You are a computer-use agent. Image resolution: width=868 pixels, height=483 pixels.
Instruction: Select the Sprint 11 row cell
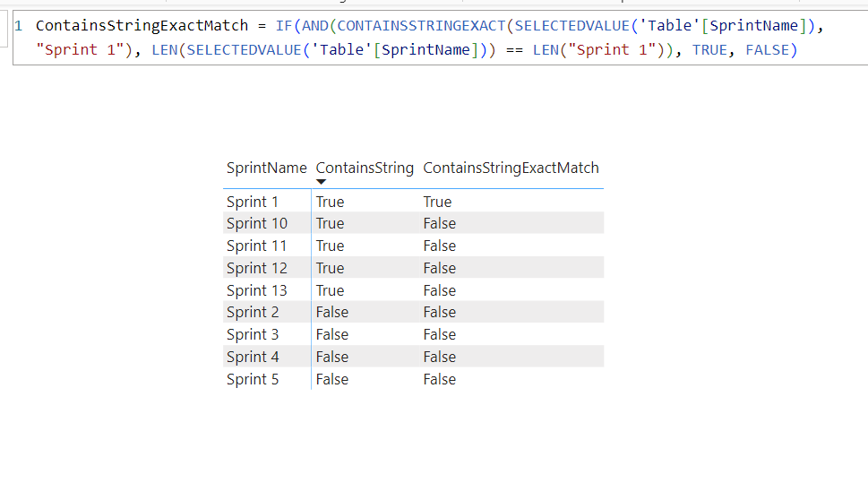(x=256, y=246)
